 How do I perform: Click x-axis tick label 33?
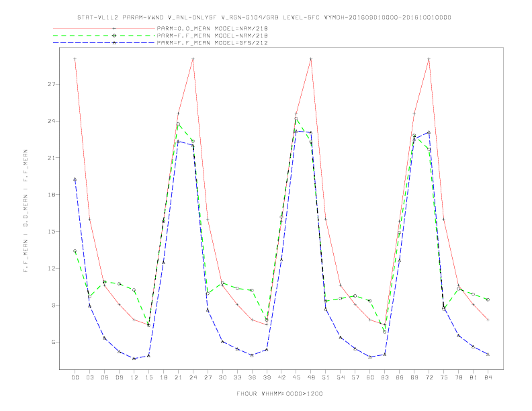pyautogui.click(x=237, y=377)
